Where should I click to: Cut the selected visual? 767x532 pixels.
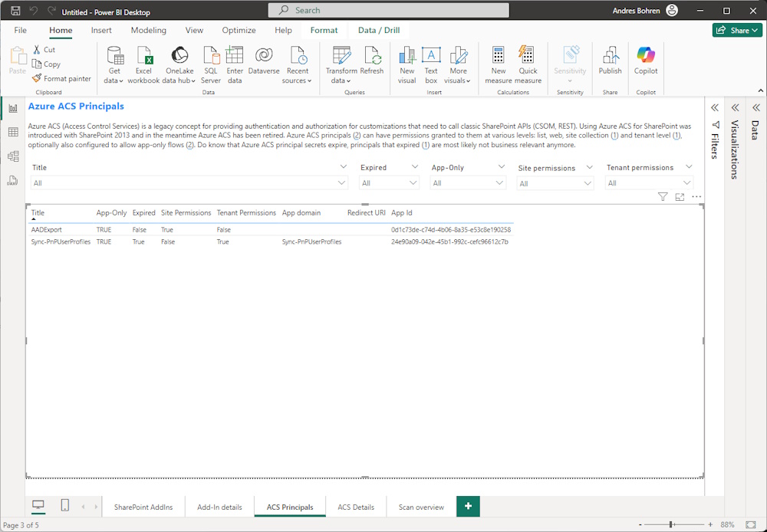[44, 49]
